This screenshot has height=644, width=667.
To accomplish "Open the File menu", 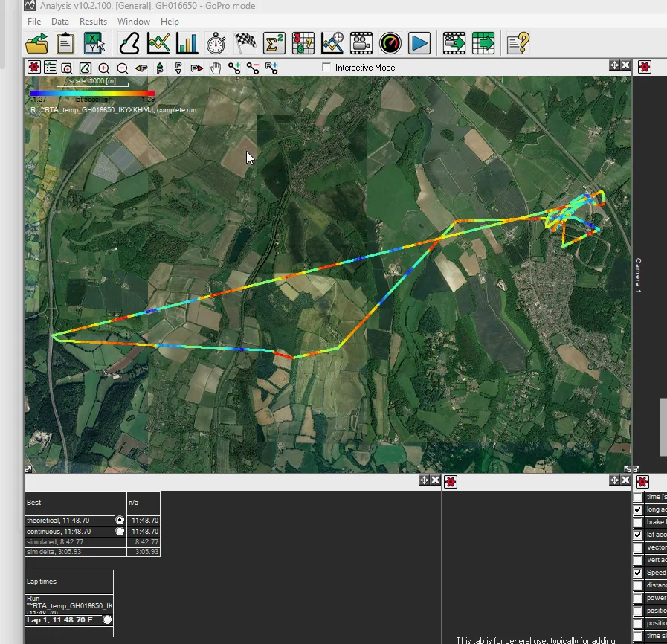I will click(34, 22).
